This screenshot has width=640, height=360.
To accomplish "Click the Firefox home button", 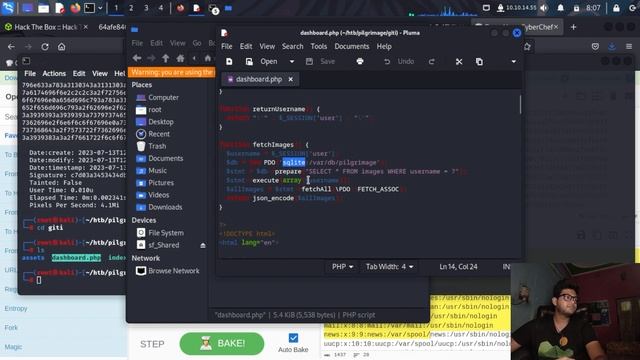I will pyautogui.click(x=61, y=47).
